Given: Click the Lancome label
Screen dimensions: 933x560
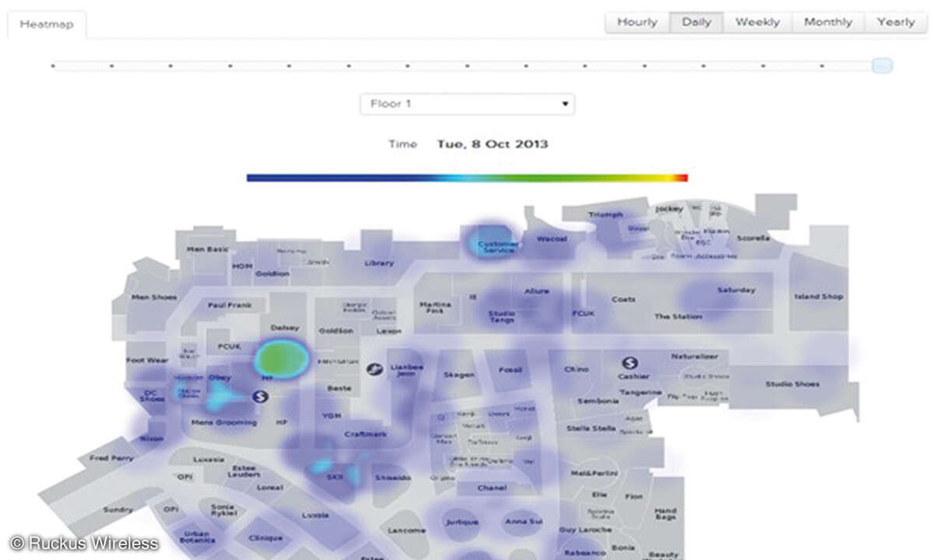Looking at the screenshot, I should 406,530.
